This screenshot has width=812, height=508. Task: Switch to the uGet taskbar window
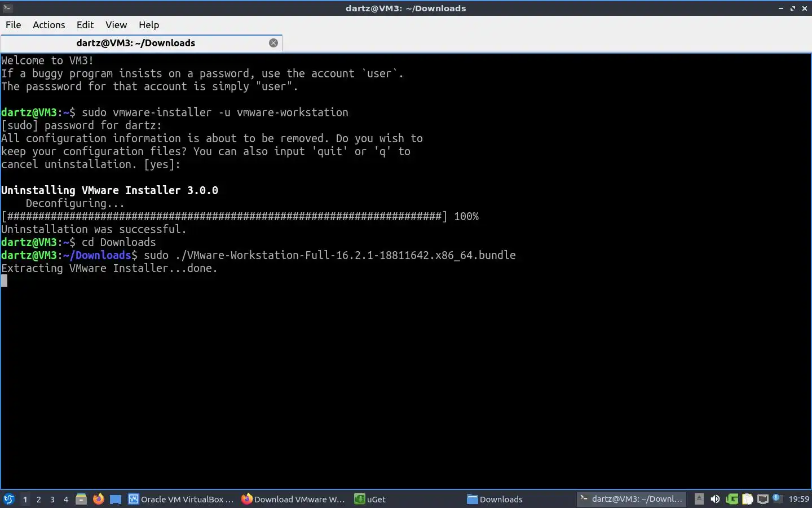tap(406, 499)
